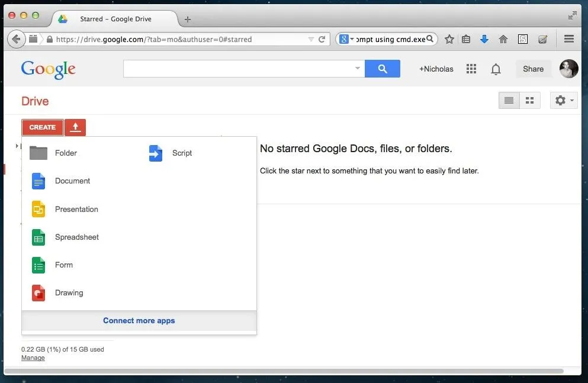This screenshot has width=588, height=383.
Task: Open the notifications bell
Action: [x=496, y=69]
